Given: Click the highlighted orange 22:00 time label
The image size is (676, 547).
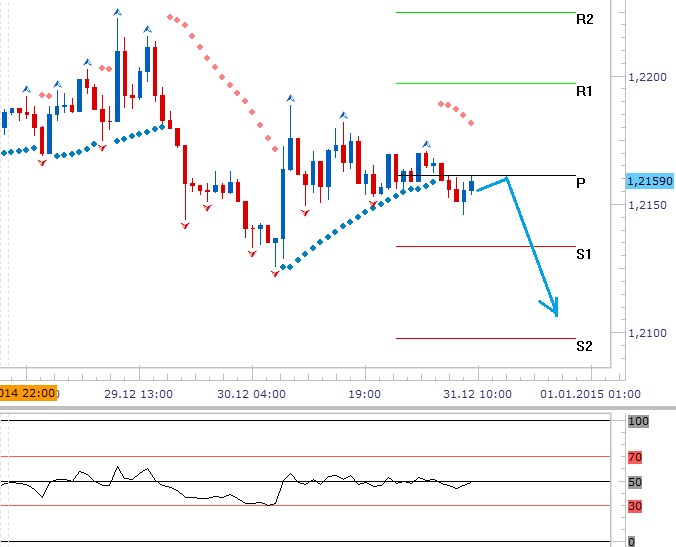Looking at the screenshot, I should (29, 393).
